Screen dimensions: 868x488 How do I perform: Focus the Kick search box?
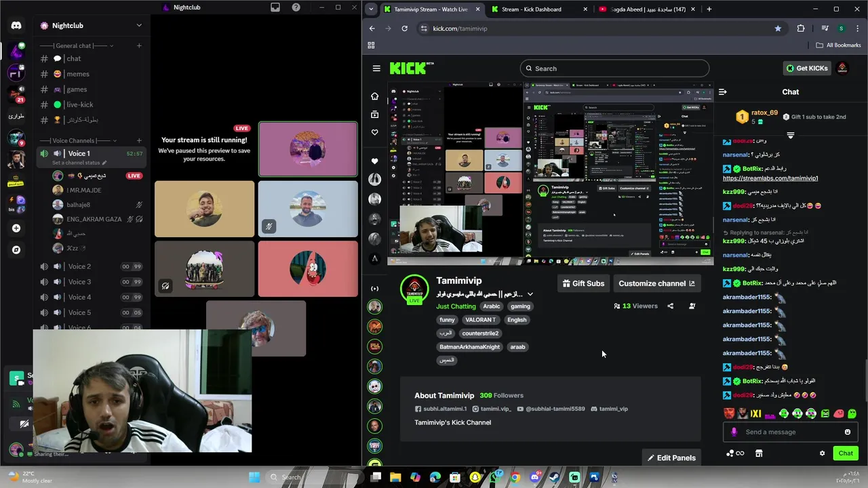[x=614, y=68]
